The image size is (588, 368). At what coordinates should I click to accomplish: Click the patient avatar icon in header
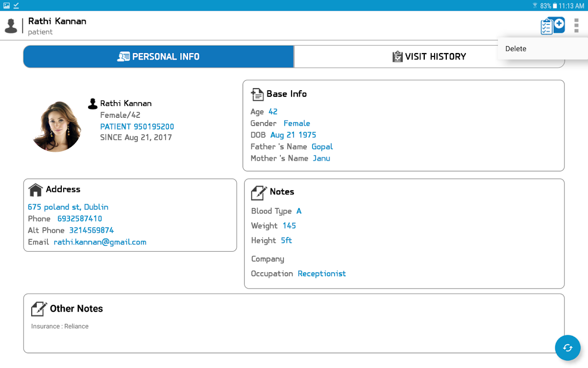click(11, 26)
